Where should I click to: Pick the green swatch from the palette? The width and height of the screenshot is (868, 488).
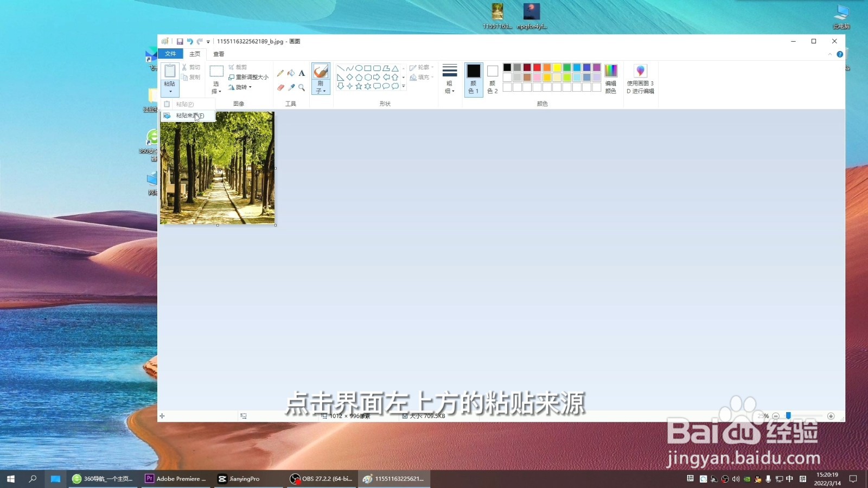pyautogui.click(x=567, y=67)
